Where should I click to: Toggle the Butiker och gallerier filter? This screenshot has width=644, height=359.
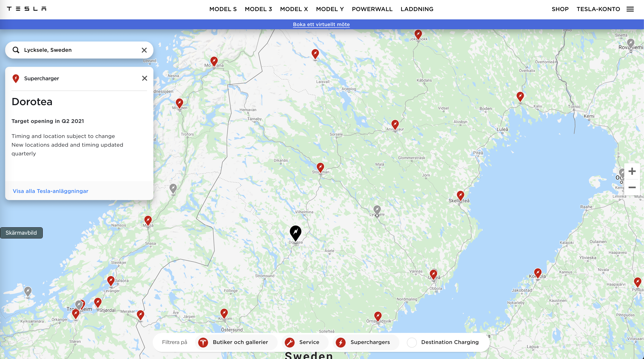pyautogui.click(x=236, y=342)
